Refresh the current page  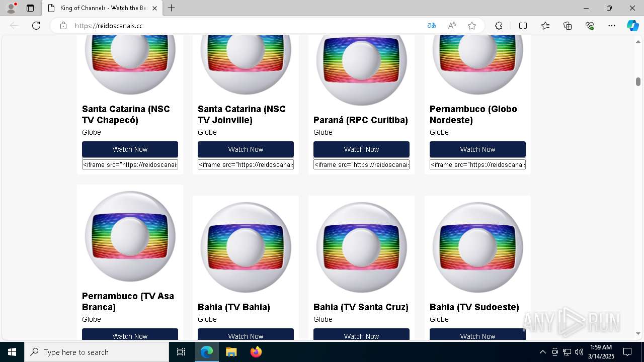36,26
